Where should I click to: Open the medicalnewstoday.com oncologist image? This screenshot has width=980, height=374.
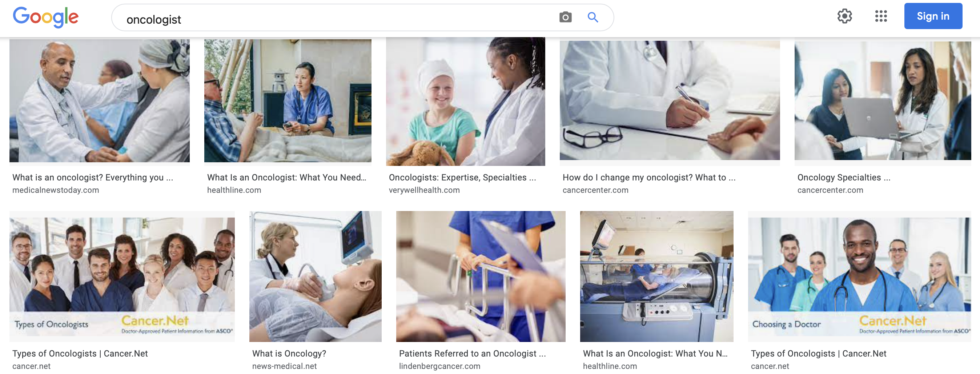coord(100,100)
